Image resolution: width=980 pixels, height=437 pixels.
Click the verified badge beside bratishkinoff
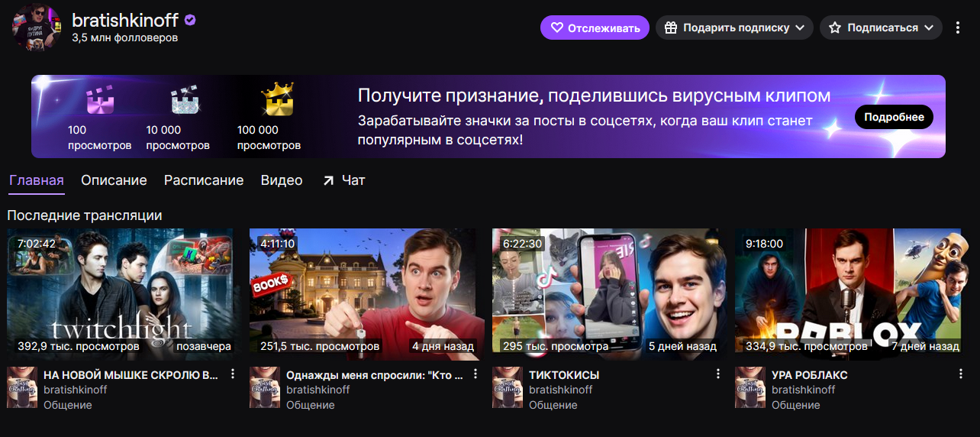[190, 21]
